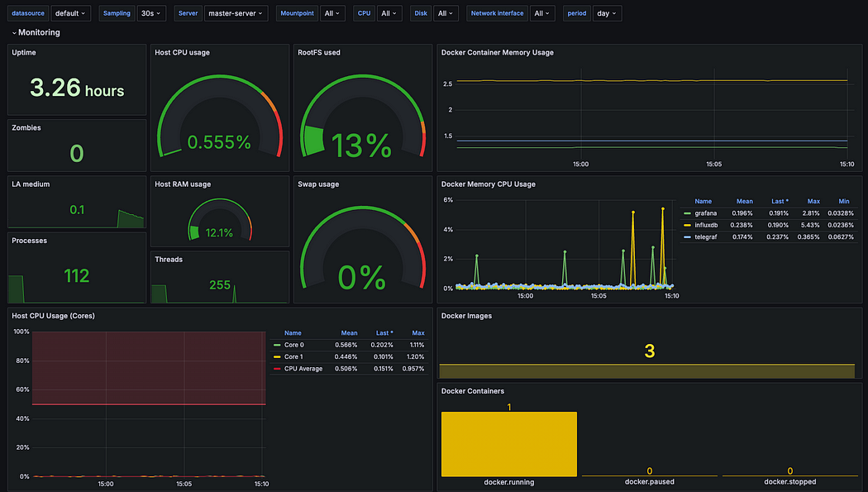The height and width of the screenshot is (492, 868).
Task: Toggle Core 0 series in cores legend
Action: point(294,345)
